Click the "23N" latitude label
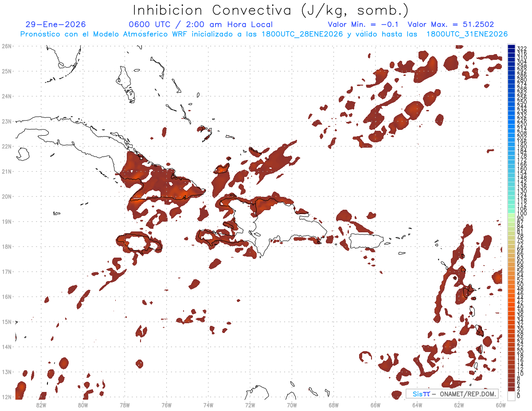Image resolution: width=532 pixels, height=411 pixels. pos(7,121)
